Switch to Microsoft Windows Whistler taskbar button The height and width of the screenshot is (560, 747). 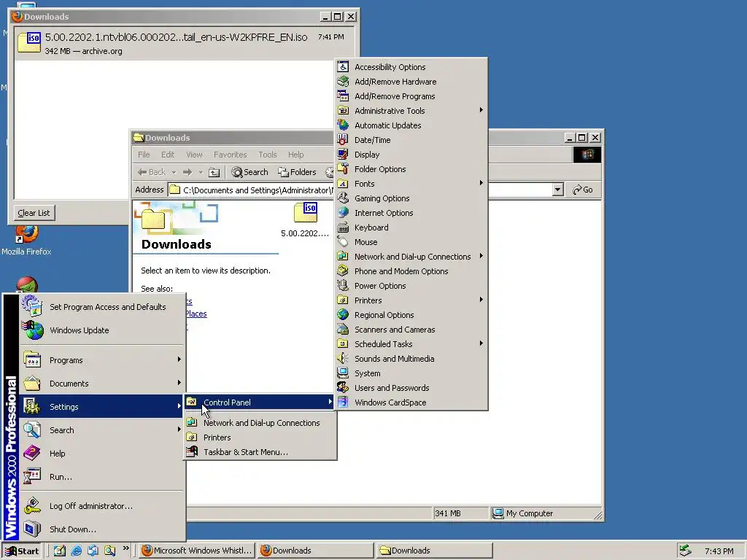click(197, 551)
